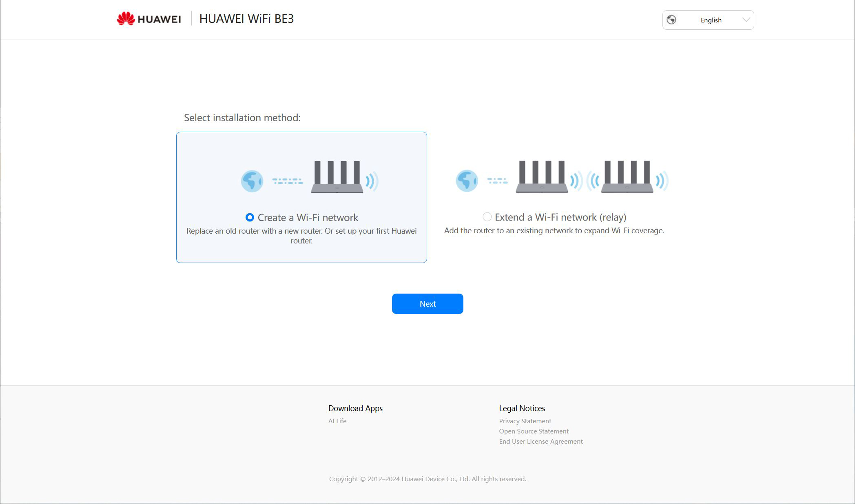
Task: Click the globe icon in the Create a Wi-Fi network card
Action: coord(252,181)
